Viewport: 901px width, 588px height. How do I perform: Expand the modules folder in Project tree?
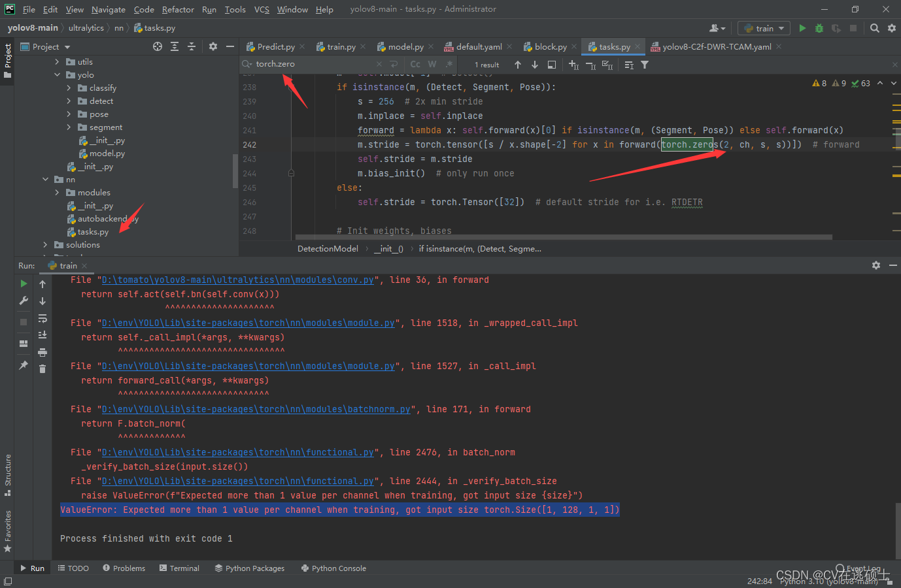pos(58,192)
